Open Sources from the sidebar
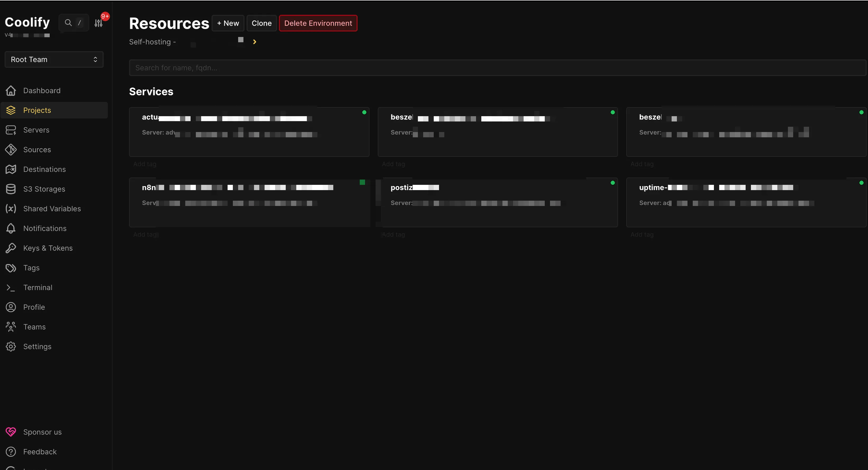The height and width of the screenshot is (470, 868). pyautogui.click(x=37, y=149)
